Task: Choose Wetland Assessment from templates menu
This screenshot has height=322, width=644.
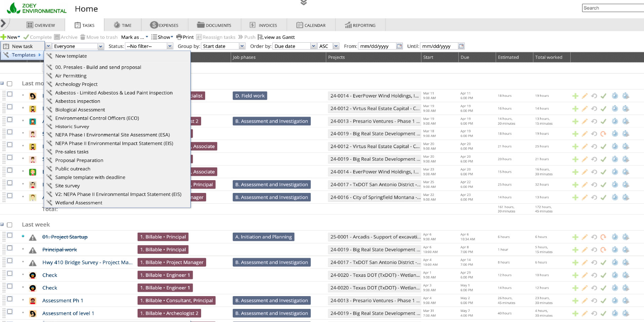Action: tap(79, 203)
